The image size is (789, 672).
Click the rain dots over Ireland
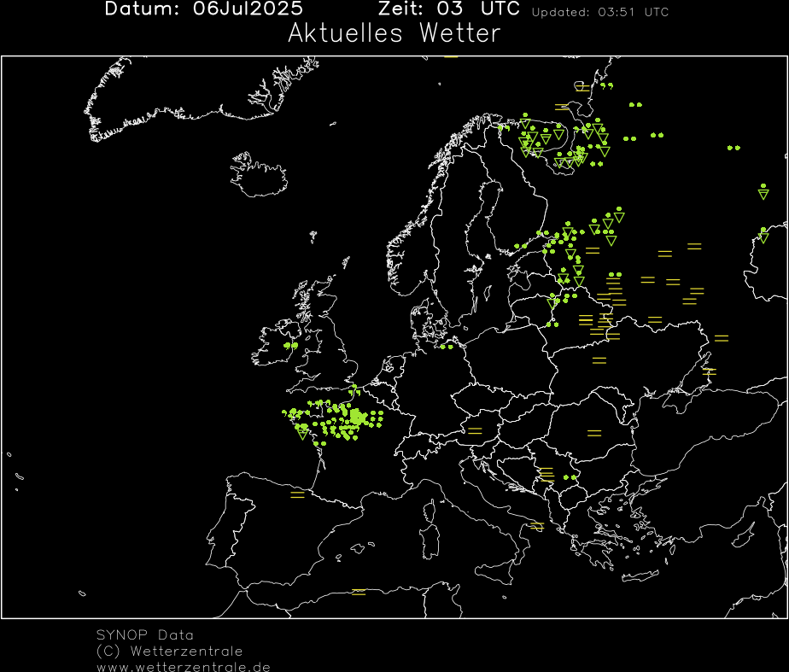[x=291, y=345]
